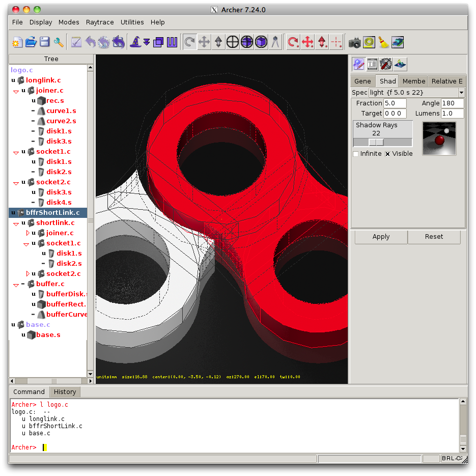Open the Spec shader dropdown
This screenshot has width=476, height=476.
(x=461, y=93)
